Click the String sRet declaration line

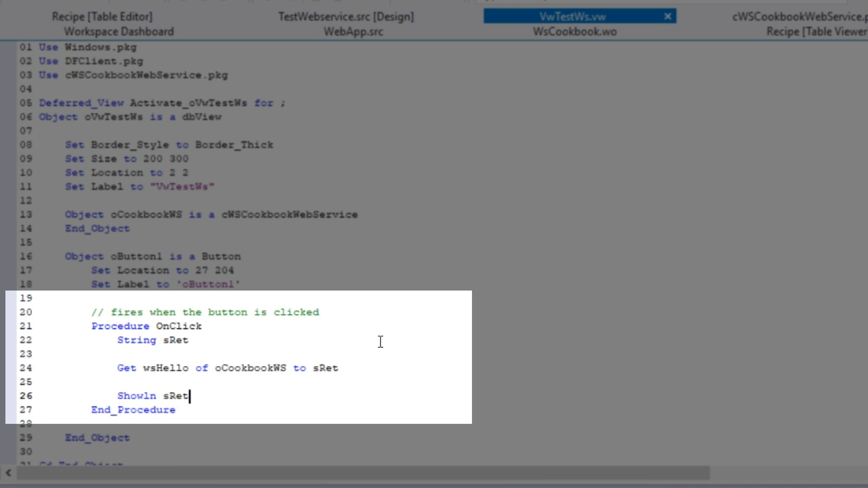point(153,340)
